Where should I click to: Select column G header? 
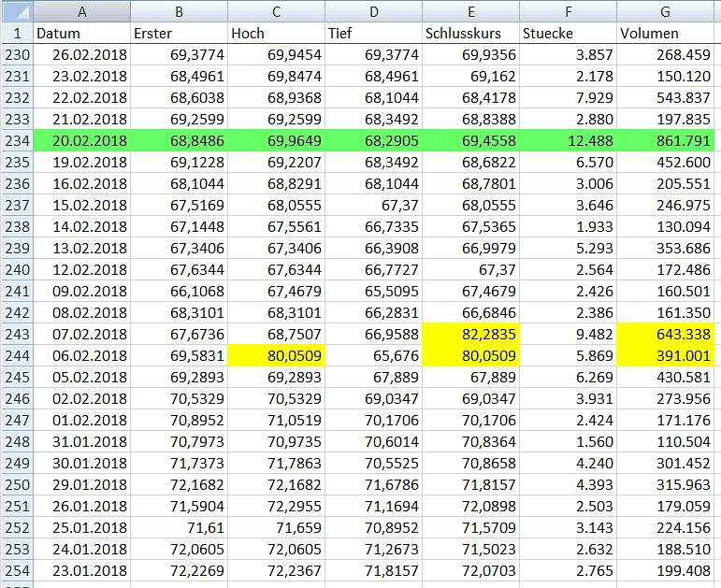pyautogui.click(x=666, y=11)
